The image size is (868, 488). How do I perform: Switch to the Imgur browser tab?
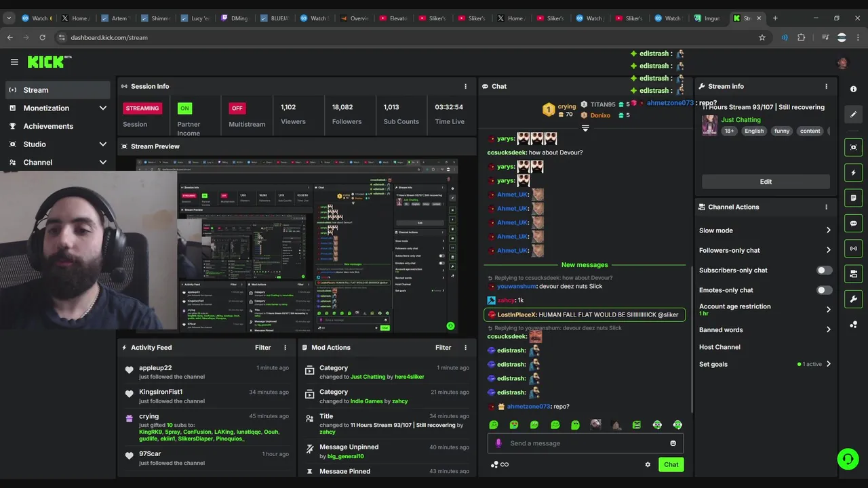[x=709, y=18]
